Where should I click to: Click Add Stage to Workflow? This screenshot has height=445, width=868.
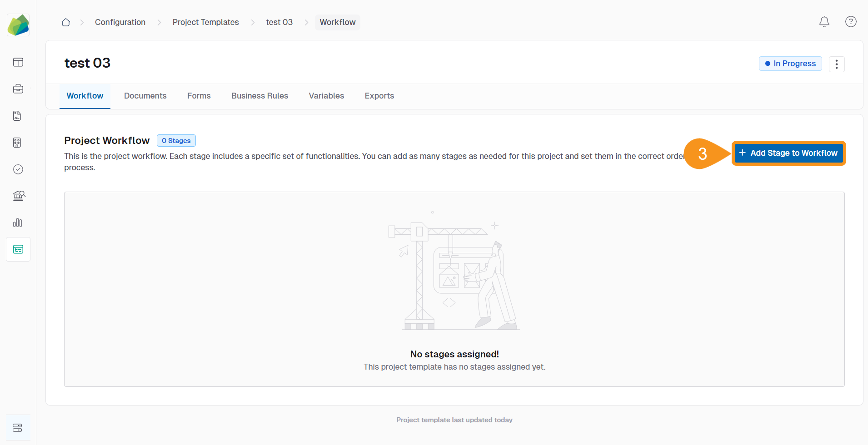click(x=788, y=153)
